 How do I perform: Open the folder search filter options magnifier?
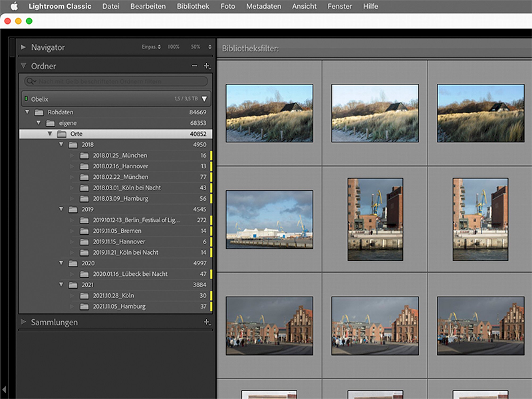pos(31,81)
